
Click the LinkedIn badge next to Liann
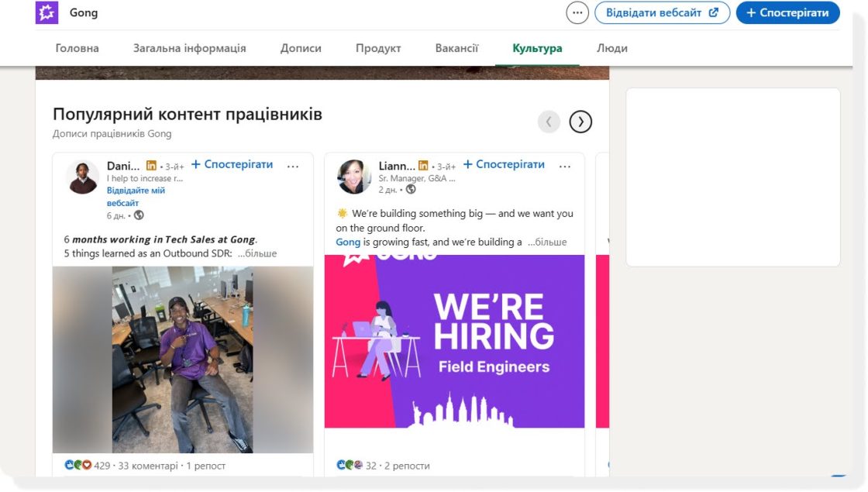[x=423, y=166]
